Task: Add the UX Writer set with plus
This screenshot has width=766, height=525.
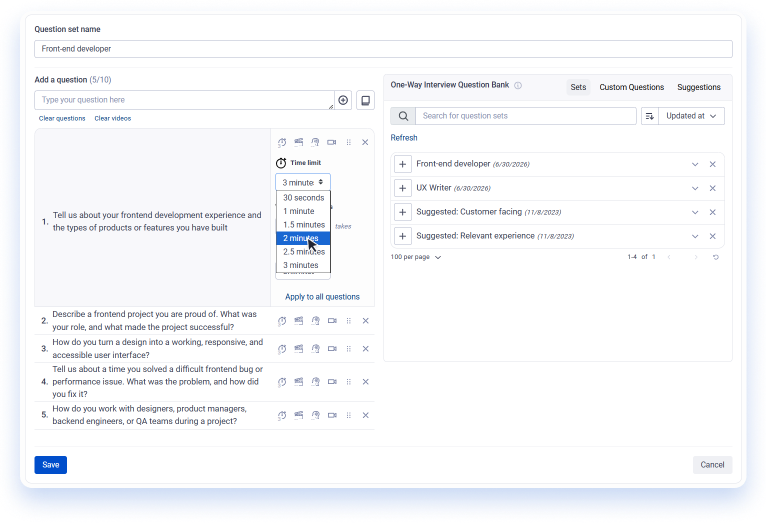Action: (x=402, y=188)
